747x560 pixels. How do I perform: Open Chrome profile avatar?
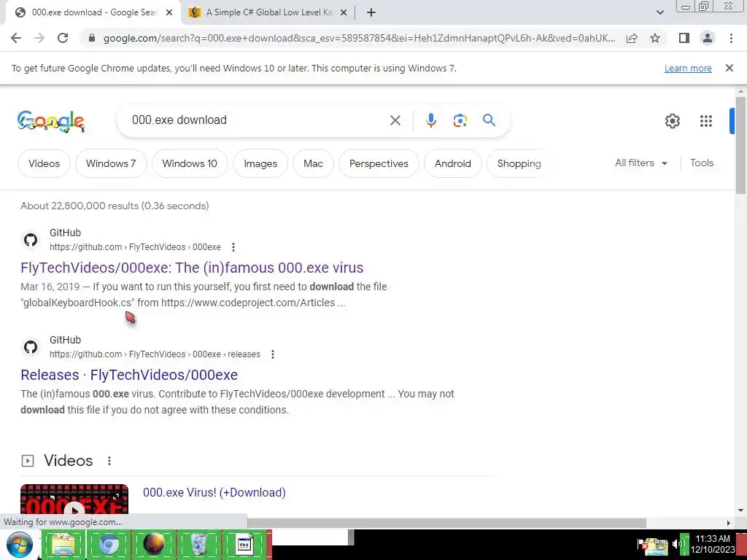(708, 38)
